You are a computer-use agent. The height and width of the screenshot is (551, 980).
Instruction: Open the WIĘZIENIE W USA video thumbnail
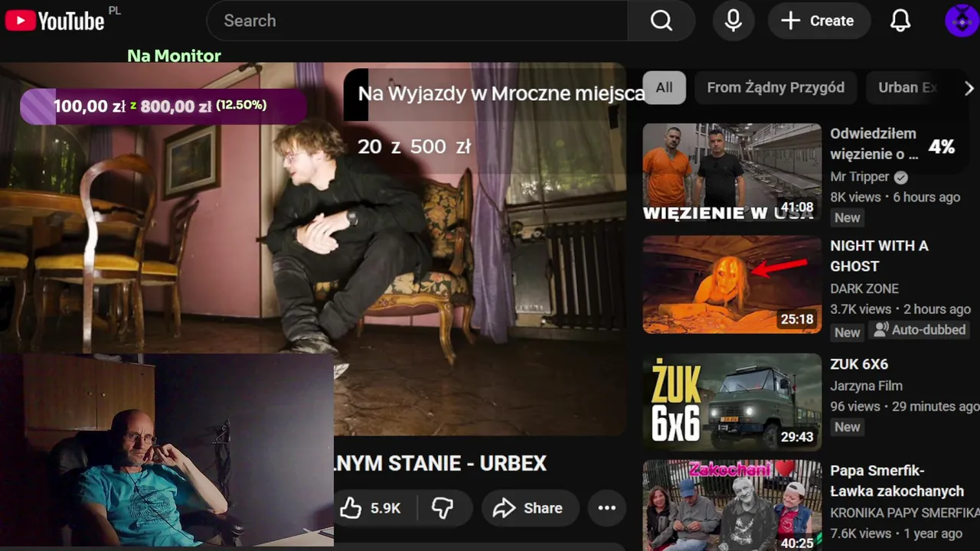(x=732, y=173)
